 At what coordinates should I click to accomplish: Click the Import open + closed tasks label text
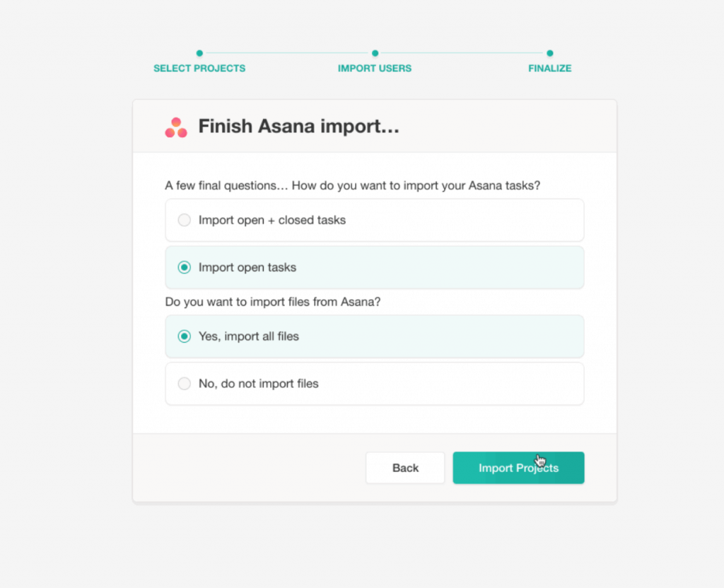(x=272, y=220)
